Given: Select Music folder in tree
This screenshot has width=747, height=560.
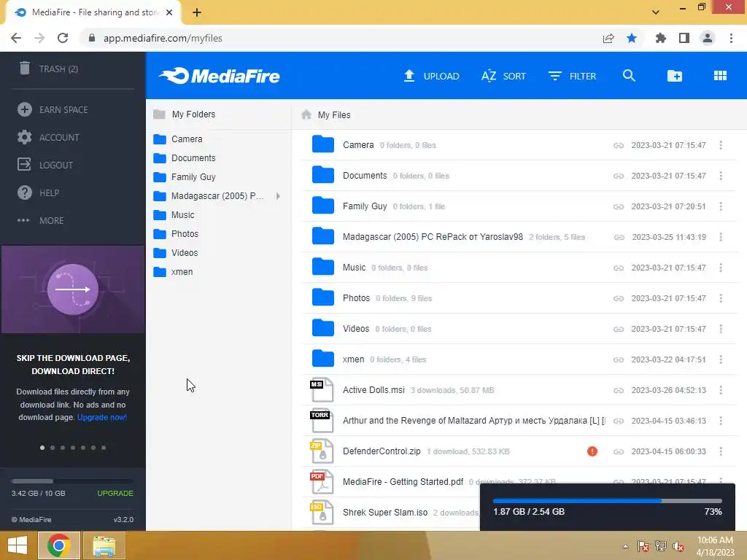Looking at the screenshot, I should pos(174,215).
